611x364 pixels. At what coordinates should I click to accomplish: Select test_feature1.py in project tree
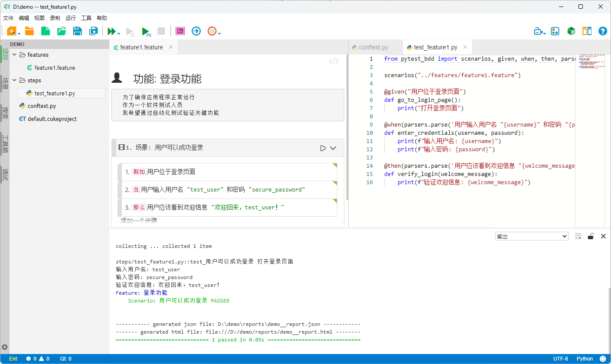(61, 93)
